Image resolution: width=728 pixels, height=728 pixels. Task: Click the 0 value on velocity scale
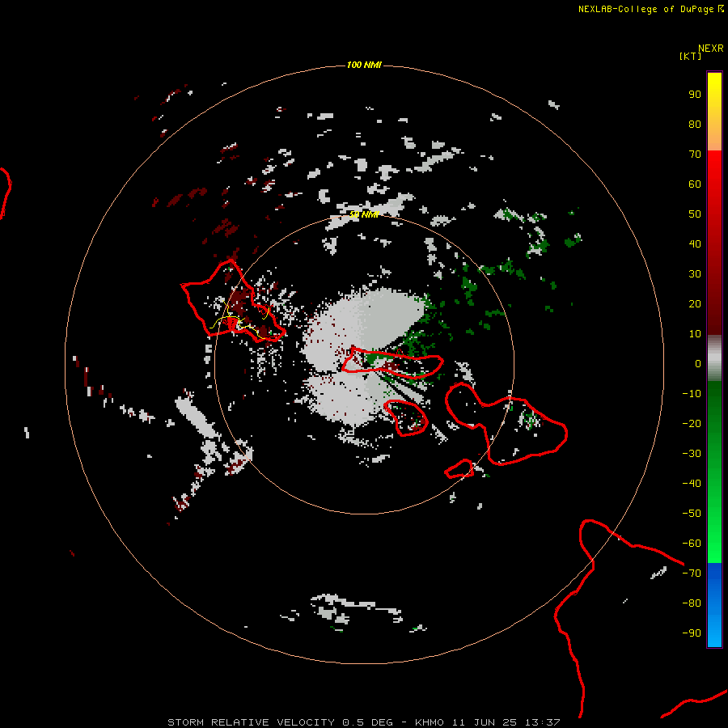coord(698,364)
